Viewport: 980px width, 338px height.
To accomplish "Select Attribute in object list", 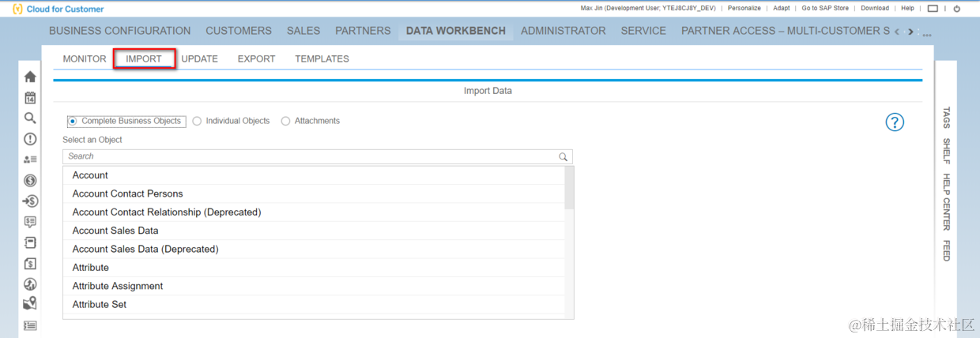I will 314,268.
